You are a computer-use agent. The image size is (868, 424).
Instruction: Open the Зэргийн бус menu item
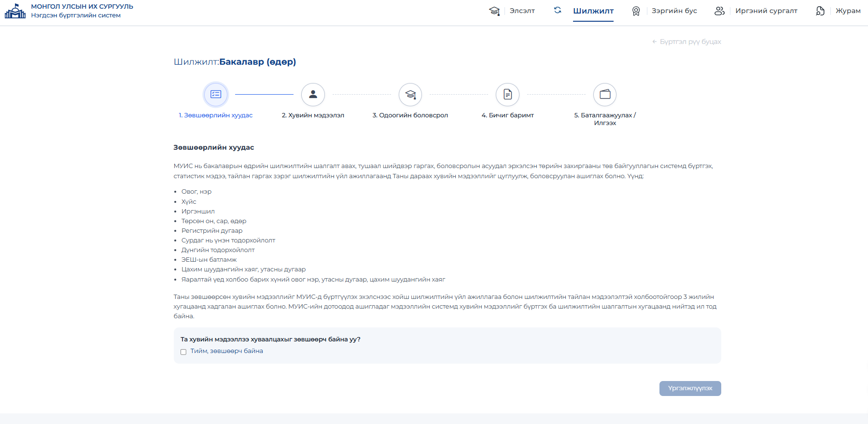pyautogui.click(x=674, y=11)
